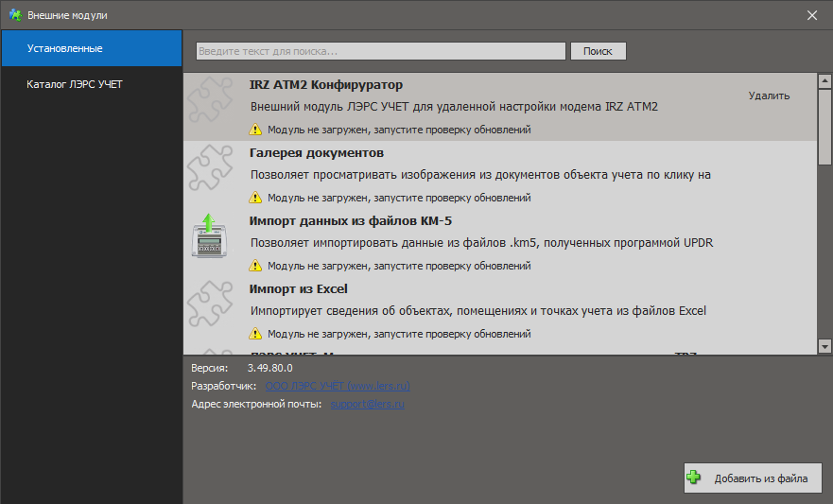Screen dimensions: 833x504
Task: Click the Внешние модули window title icon
Action: (x=15, y=15)
